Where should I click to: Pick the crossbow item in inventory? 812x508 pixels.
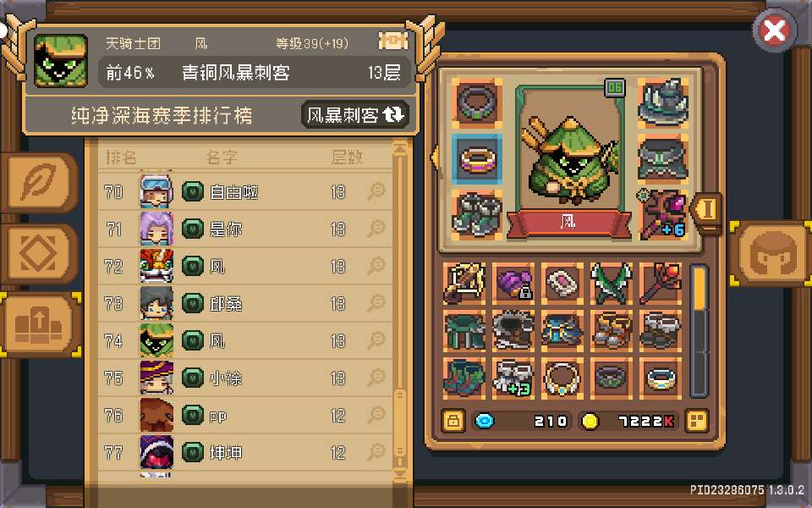(464, 283)
